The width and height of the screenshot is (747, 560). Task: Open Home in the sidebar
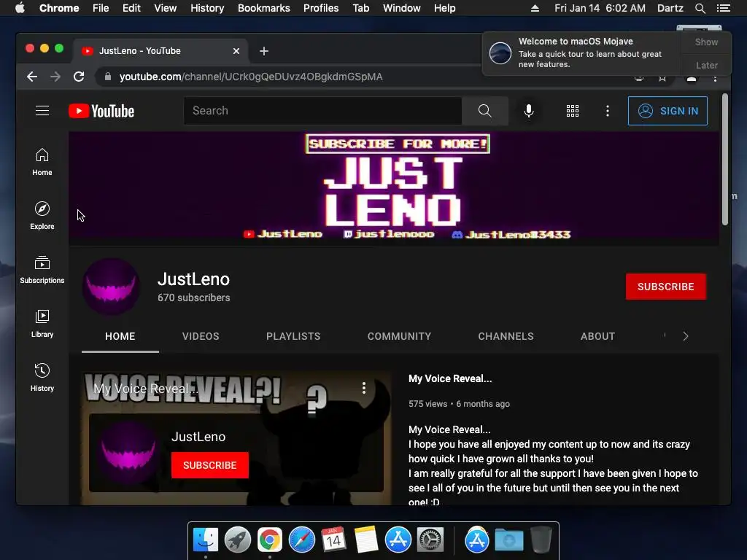pyautogui.click(x=42, y=162)
